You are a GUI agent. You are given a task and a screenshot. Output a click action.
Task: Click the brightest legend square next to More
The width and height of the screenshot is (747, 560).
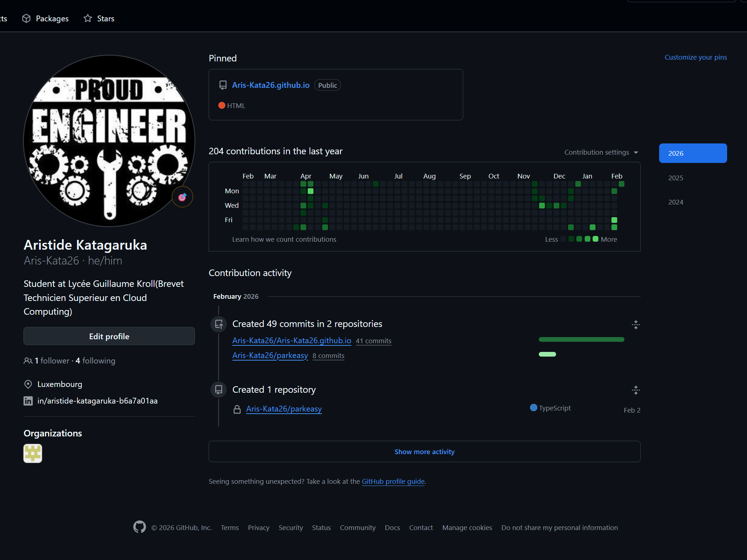pyautogui.click(x=596, y=239)
